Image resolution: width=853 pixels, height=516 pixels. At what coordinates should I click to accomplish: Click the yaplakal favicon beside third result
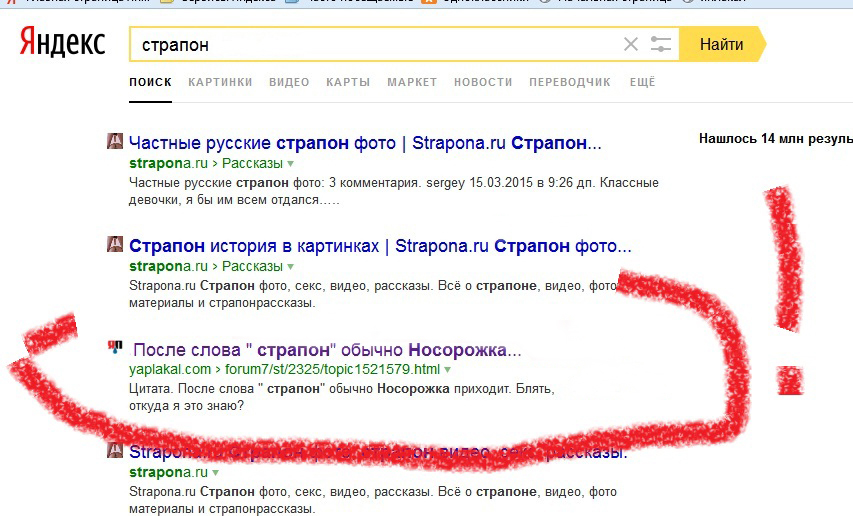coord(115,346)
